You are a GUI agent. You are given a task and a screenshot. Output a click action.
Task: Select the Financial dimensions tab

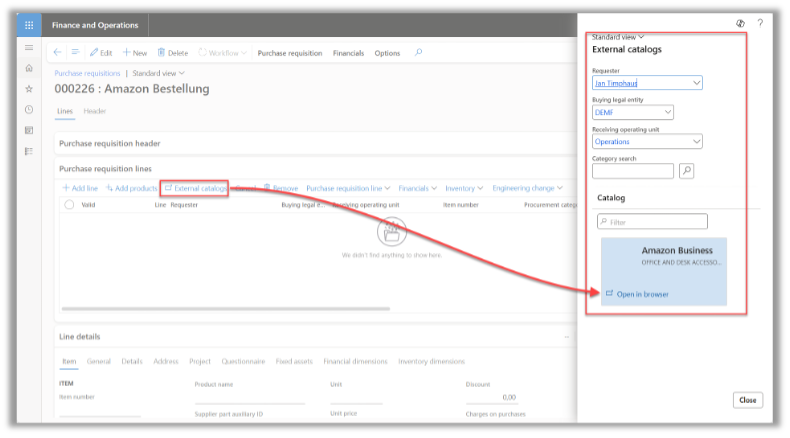(x=356, y=361)
